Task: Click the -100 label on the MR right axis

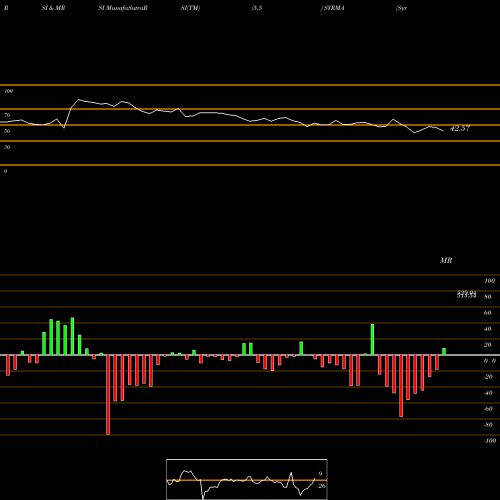Action: [x=490, y=441]
